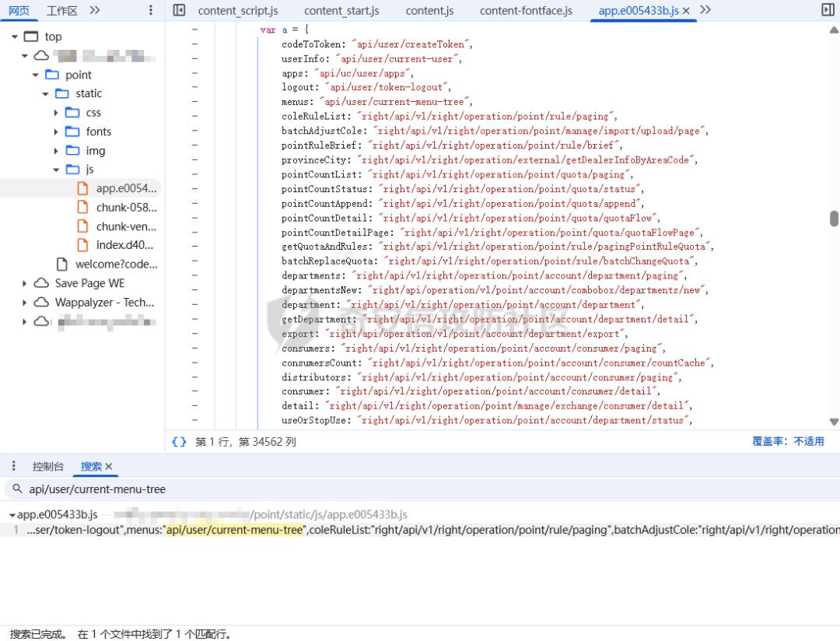Click the pretty-print curly braces icon
Viewport: 840px width, 641px height.
tap(179, 442)
